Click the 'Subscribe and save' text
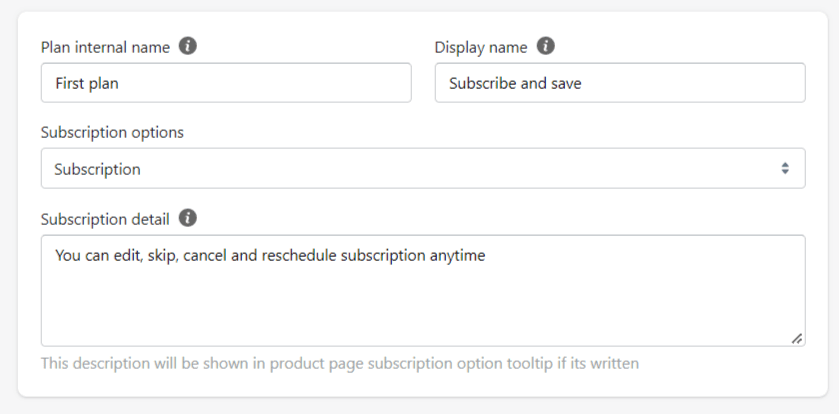This screenshot has width=839, height=414. point(515,83)
